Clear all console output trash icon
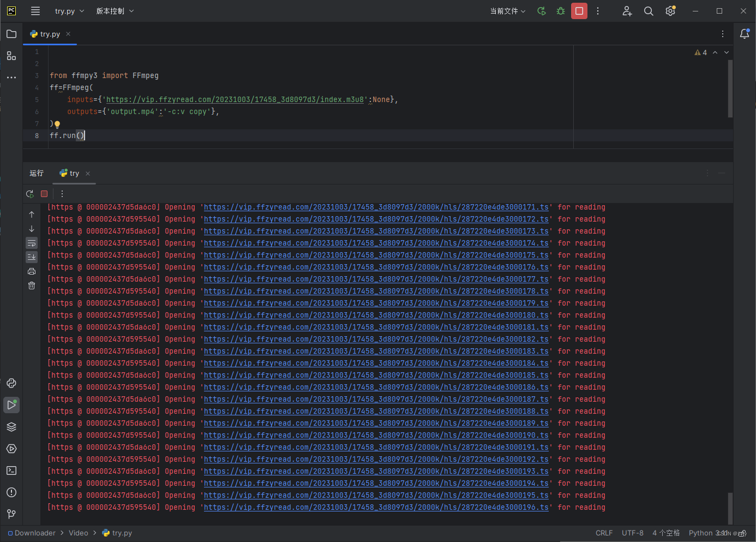This screenshot has height=542, width=756. pos(32,285)
